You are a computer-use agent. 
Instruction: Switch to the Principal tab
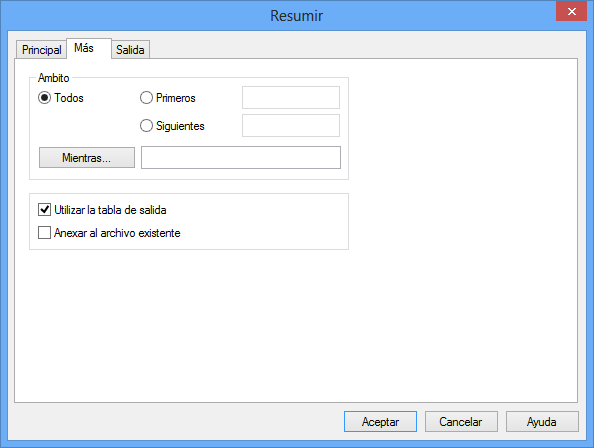41,50
